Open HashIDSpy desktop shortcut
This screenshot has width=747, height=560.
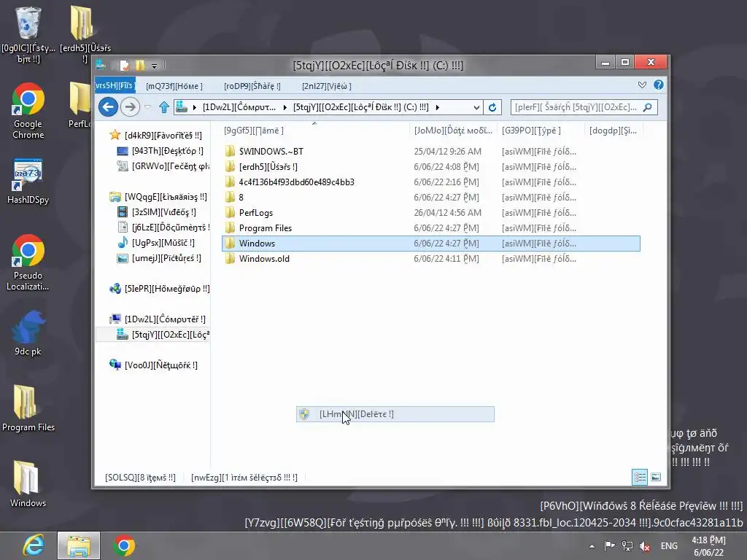(x=28, y=182)
